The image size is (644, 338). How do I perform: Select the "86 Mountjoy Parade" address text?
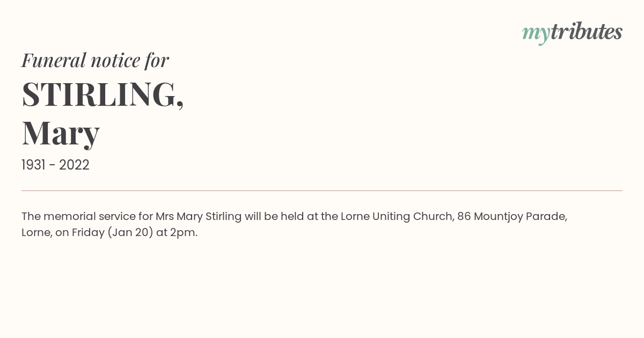(x=511, y=217)
